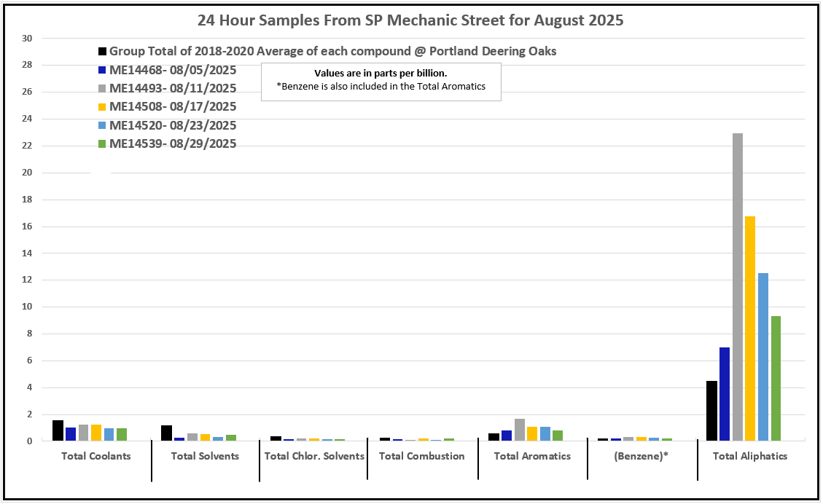Click the Total Coolants axis label
The image size is (823, 504).
coord(97,457)
